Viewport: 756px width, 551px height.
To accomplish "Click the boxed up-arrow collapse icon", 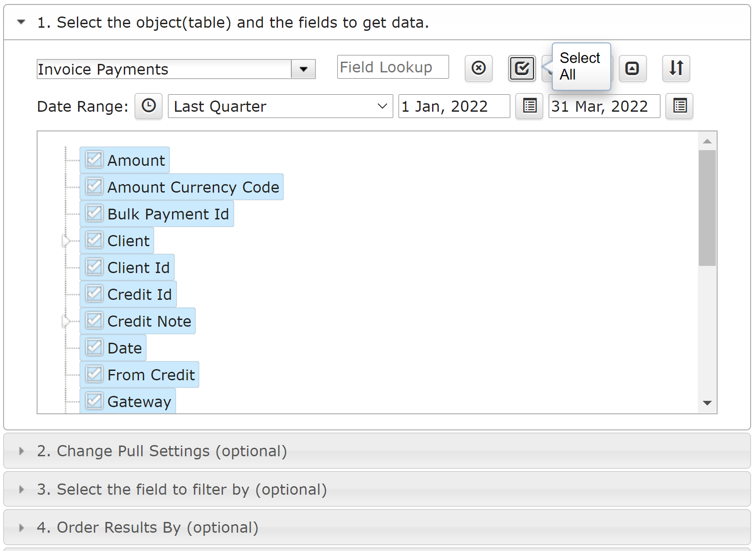I will (632, 68).
